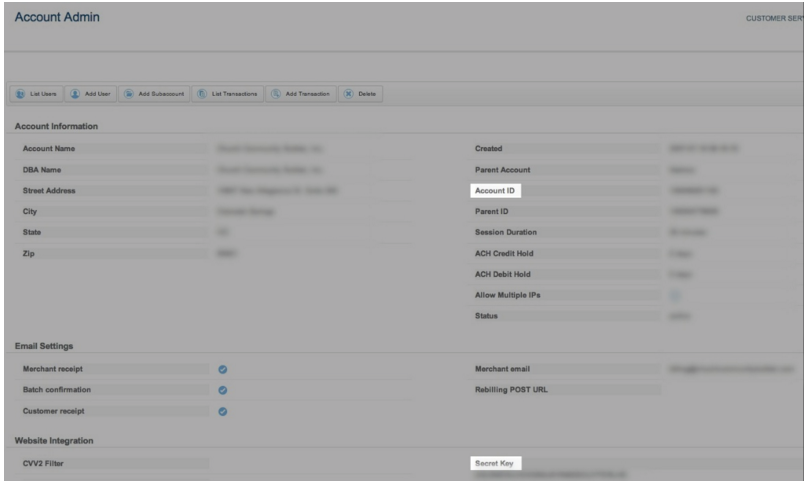Click the Rebilling POST URL field
This screenshot has width=808, height=486.
pyautogui.click(x=731, y=389)
